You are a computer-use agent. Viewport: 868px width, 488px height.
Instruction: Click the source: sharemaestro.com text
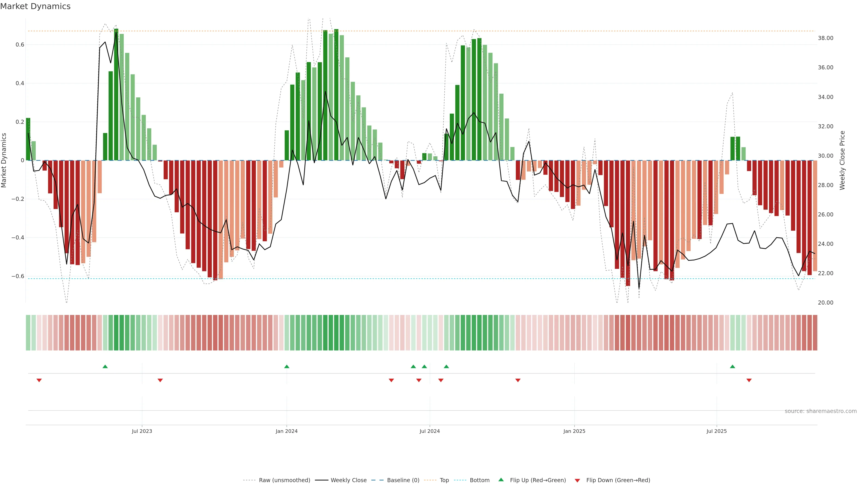(x=821, y=411)
